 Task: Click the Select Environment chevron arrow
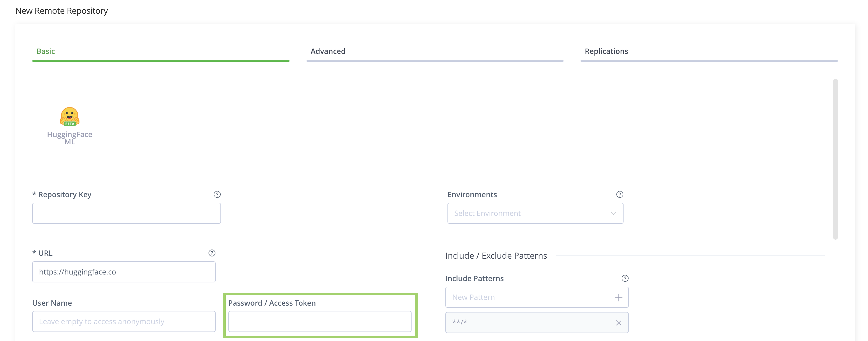[x=613, y=213]
